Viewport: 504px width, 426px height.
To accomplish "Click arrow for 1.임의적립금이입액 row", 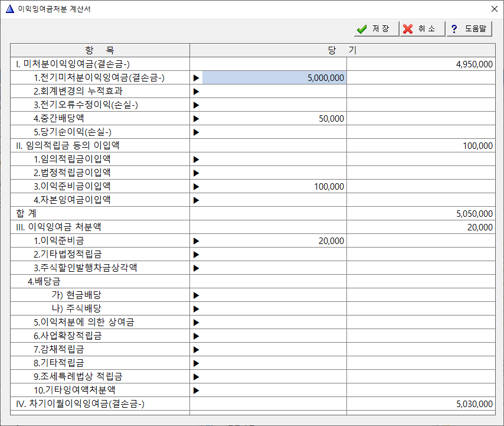I will [196, 160].
